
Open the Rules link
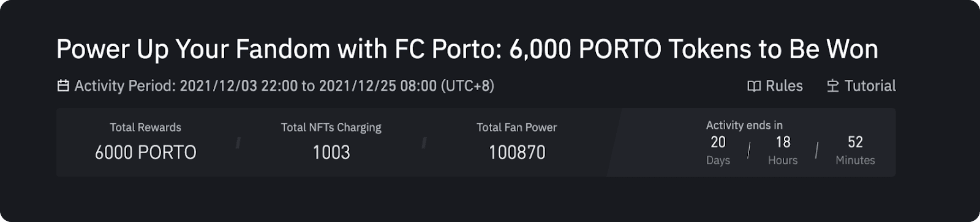tap(775, 86)
